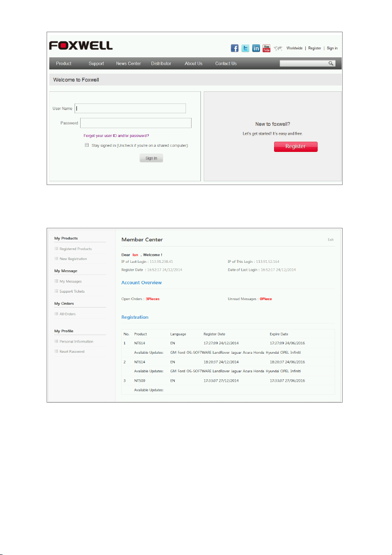Click the Sign In button
392x555 pixels.
pyautogui.click(x=151, y=158)
